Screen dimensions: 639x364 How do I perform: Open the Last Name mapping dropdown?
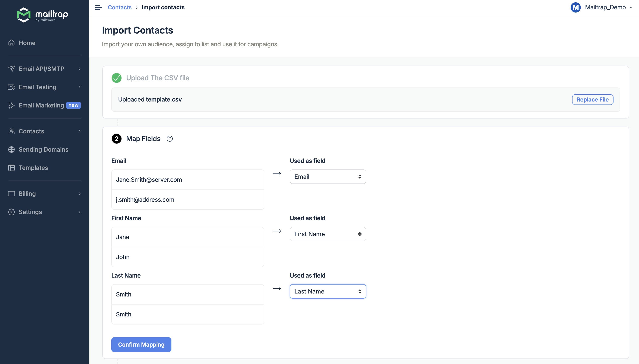[328, 291]
